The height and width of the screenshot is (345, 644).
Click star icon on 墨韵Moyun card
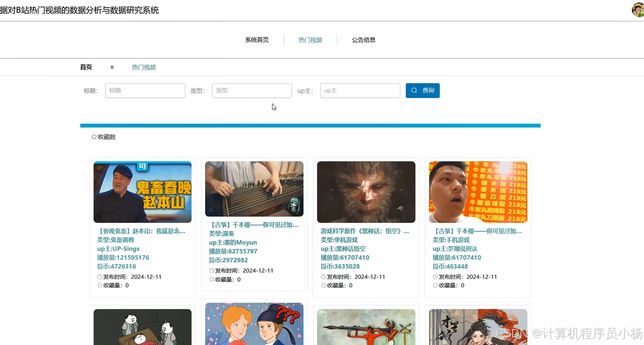click(x=212, y=280)
